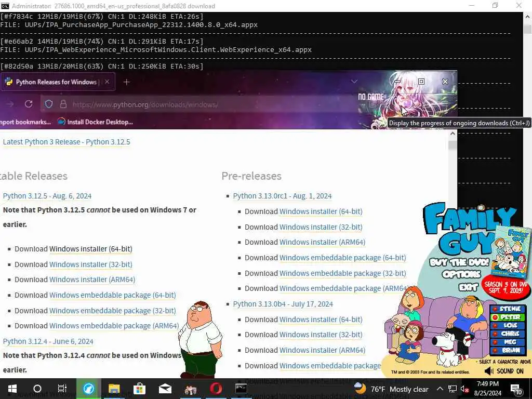Download 3.12.5 Windows embeddable package (32-bit)
This screenshot has height=399, width=532.
pos(113,311)
